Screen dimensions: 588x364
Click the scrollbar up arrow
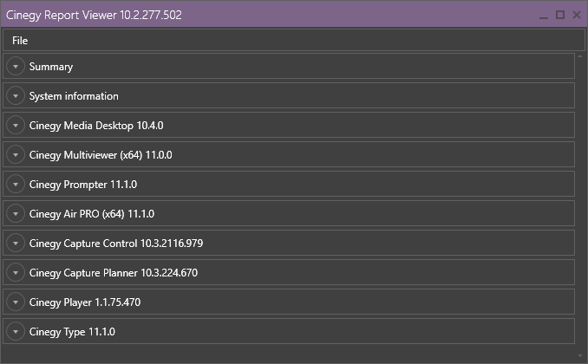coord(580,56)
